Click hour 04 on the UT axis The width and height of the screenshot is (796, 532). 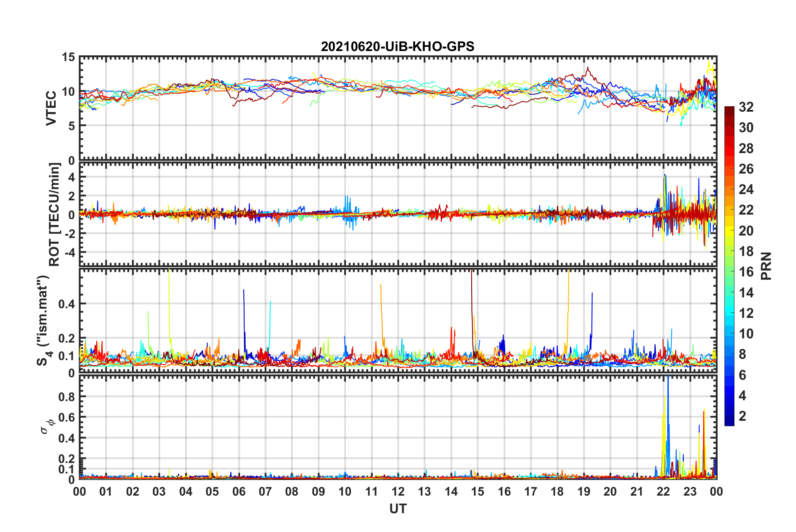click(186, 491)
